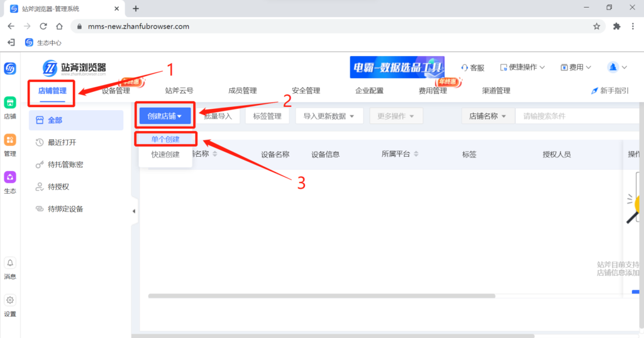644x338 pixels.
Task: Select 全部 in the left list
Action: [76, 120]
